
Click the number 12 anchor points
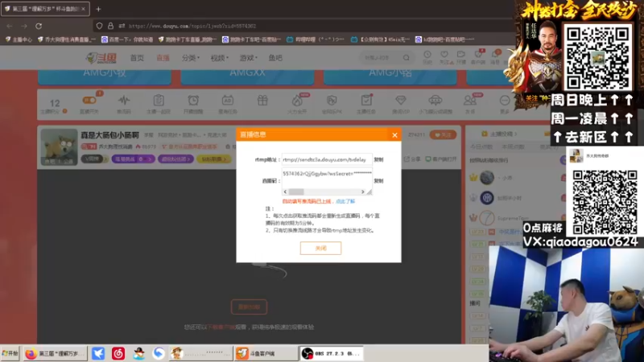pyautogui.click(x=55, y=103)
